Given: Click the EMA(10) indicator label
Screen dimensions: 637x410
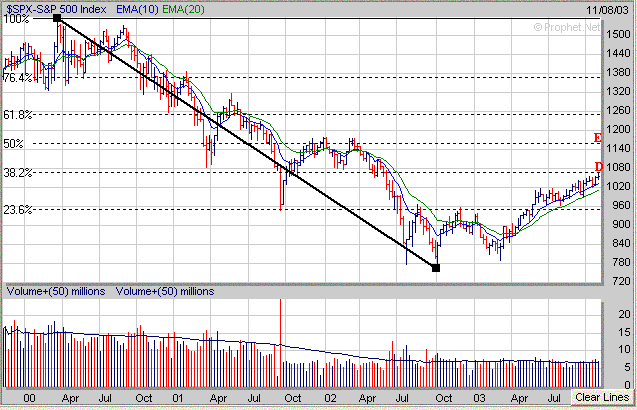Looking at the screenshot, I should pos(137,9).
